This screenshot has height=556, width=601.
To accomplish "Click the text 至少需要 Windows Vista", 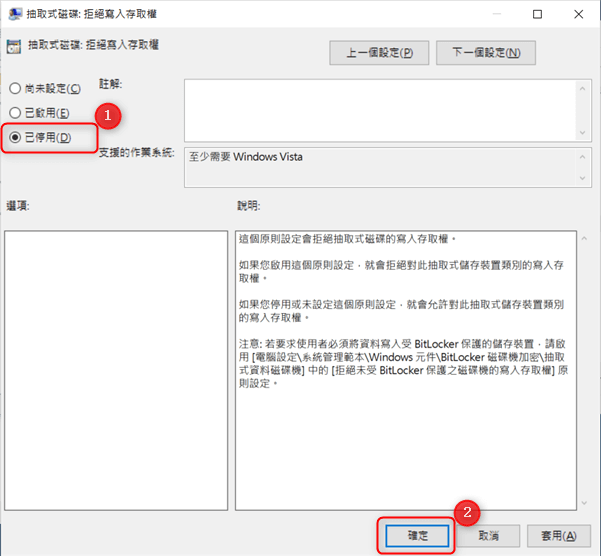I will (x=246, y=157).
